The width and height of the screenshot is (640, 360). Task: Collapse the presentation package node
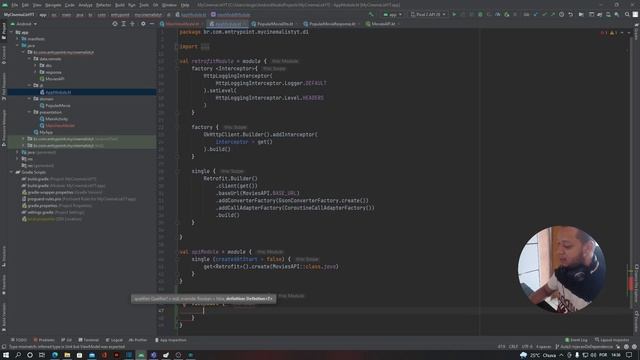coord(30,112)
